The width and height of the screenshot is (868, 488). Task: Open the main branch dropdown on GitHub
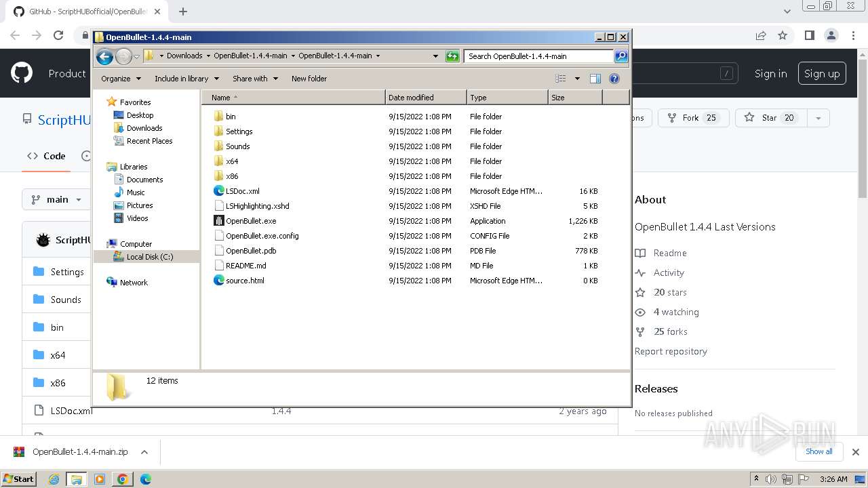pos(56,199)
